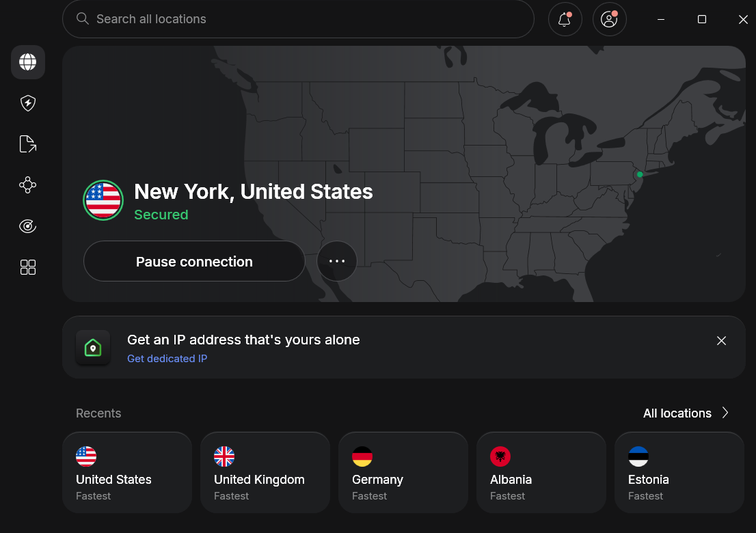Connect to Germany fastest server
Image resolution: width=756 pixels, height=533 pixels.
403,472
